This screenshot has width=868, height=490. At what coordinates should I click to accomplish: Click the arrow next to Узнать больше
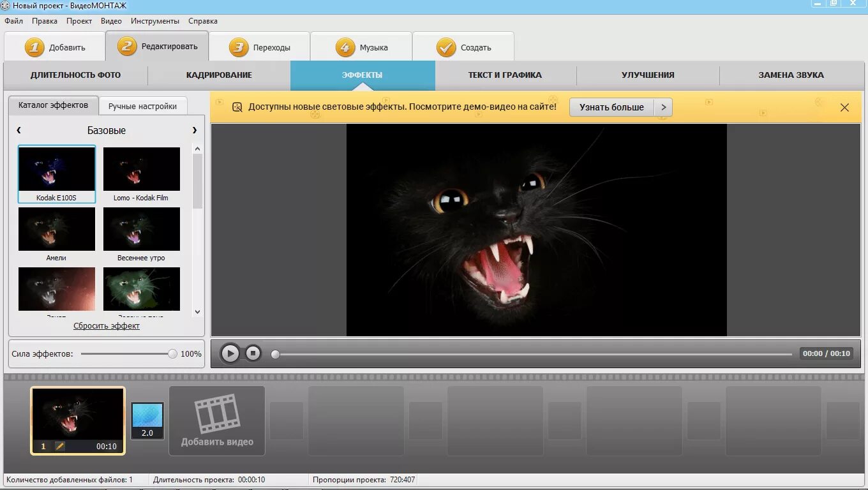pos(664,107)
